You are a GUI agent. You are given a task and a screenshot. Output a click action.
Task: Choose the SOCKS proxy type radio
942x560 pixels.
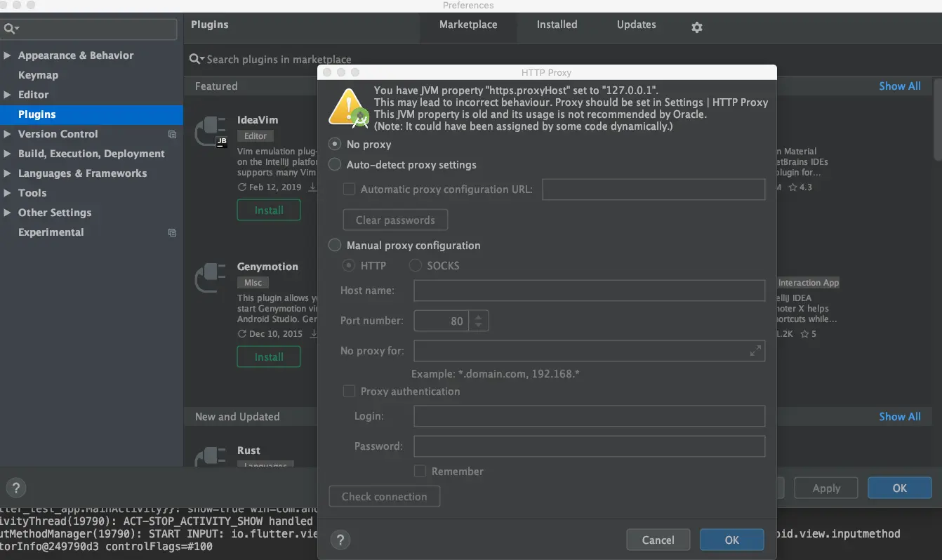[x=416, y=265]
